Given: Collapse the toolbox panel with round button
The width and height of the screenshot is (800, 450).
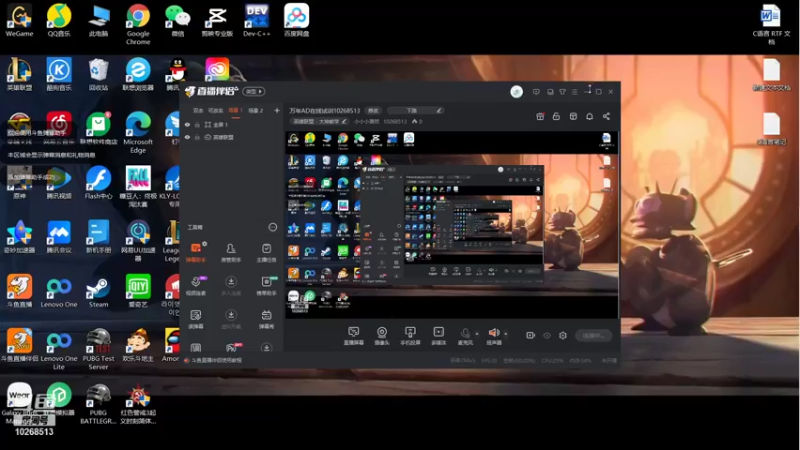Looking at the screenshot, I should pos(272,227).
